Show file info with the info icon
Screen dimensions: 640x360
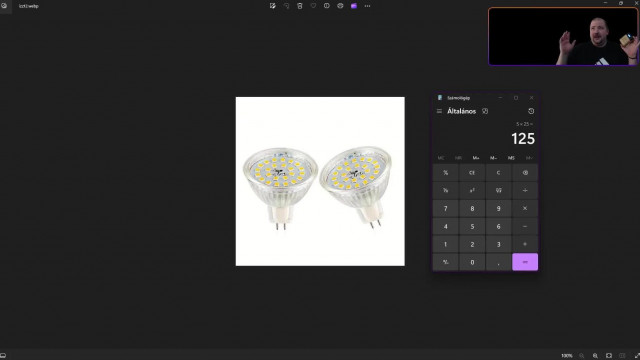point(327,6)
